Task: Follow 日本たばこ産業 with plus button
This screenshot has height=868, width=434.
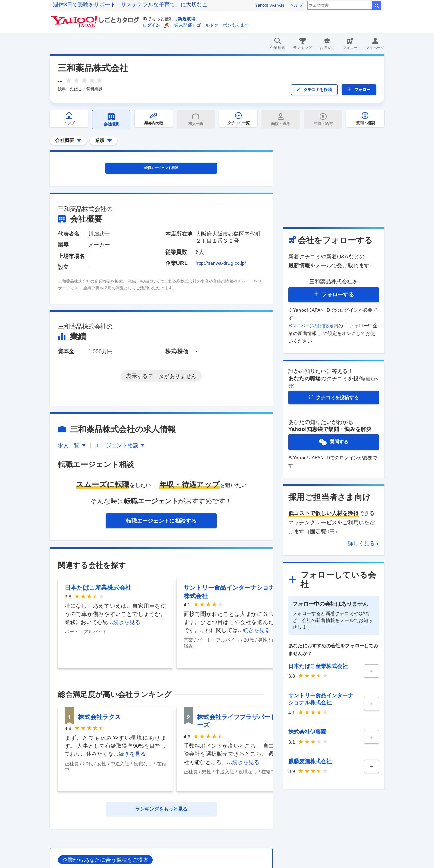Action: point(371,671)
